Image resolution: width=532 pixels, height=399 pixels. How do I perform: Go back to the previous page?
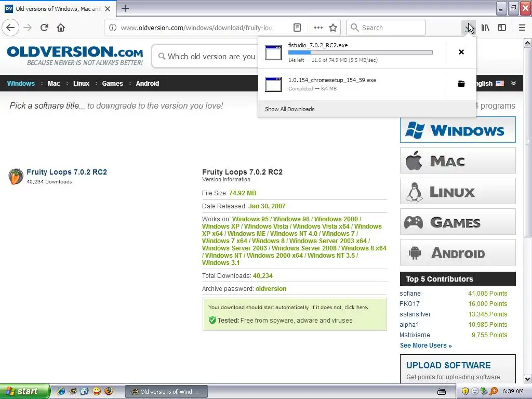tap(10, 28)
